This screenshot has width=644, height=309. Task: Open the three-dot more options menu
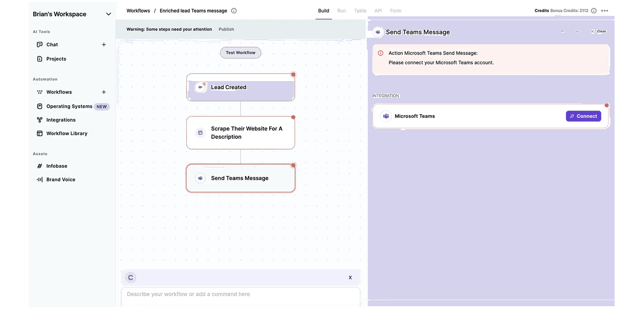605,11
